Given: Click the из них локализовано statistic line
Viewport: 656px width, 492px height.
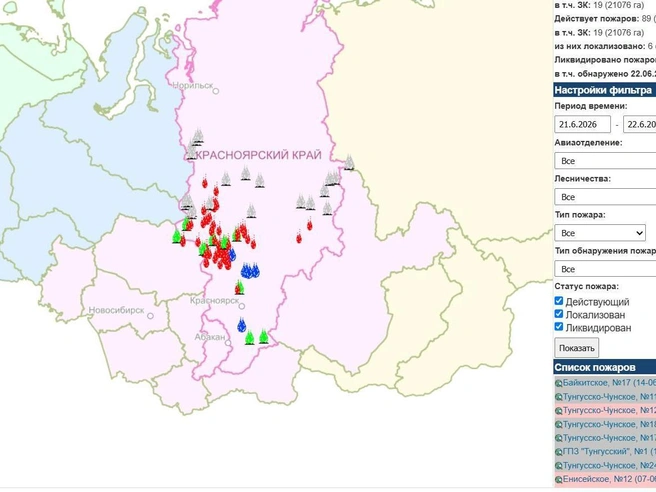Looking at the screenshot, I should [605, 46].
